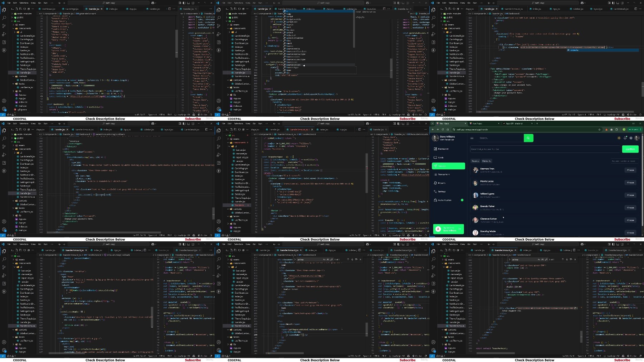The height and width of the screenshot is (362, 644).
Task: Open the notifications bell in the web app header
Action: pyautogui.click(x=625, y=138)
